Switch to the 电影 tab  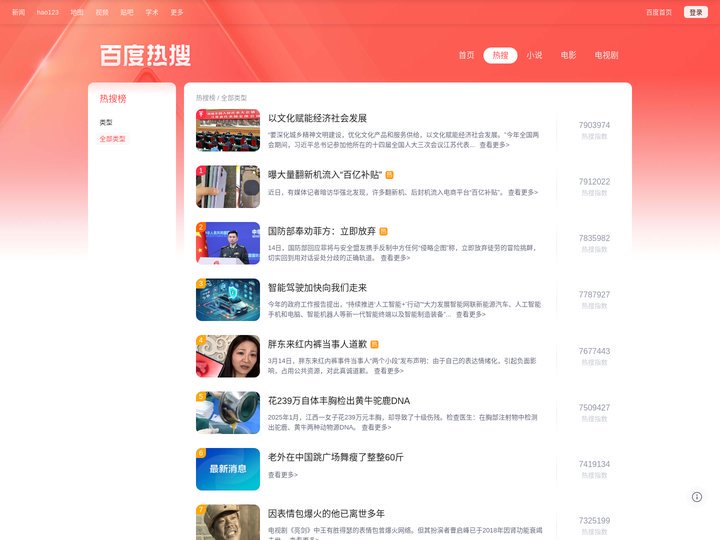(568, 55)
